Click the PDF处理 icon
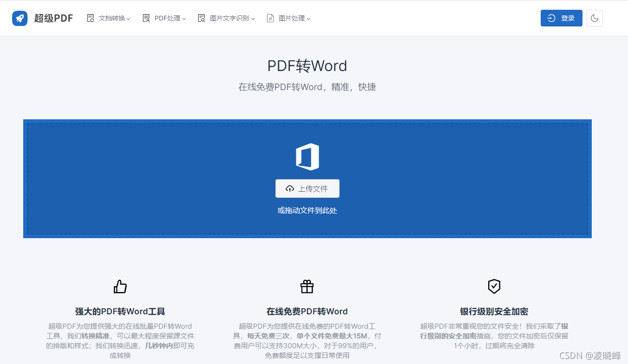This screenshot has height=364, width=628. pyautogui.click(x=146, y=18)
